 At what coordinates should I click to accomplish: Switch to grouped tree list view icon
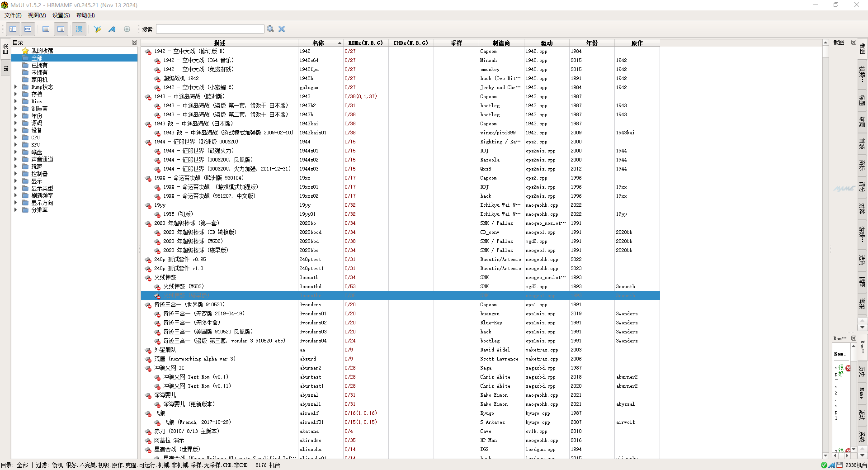(x=61, y=29)
